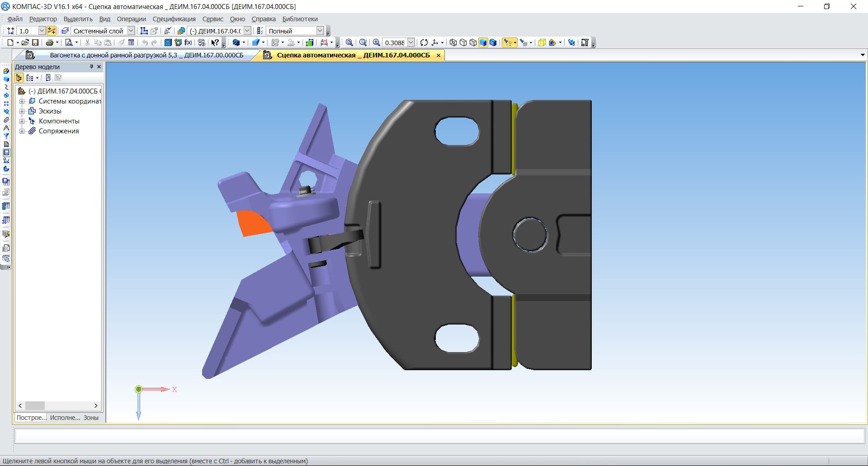868x466 pixels.
Task: Toggle shaded display mode button
Action: point(483,42)
